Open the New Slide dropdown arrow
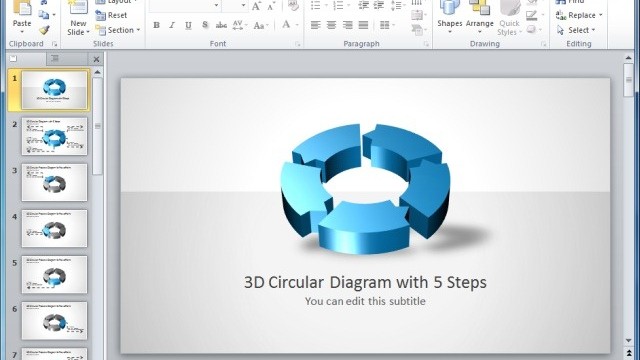The width and height of the screenshot is (640, 360). coord(88,32)
